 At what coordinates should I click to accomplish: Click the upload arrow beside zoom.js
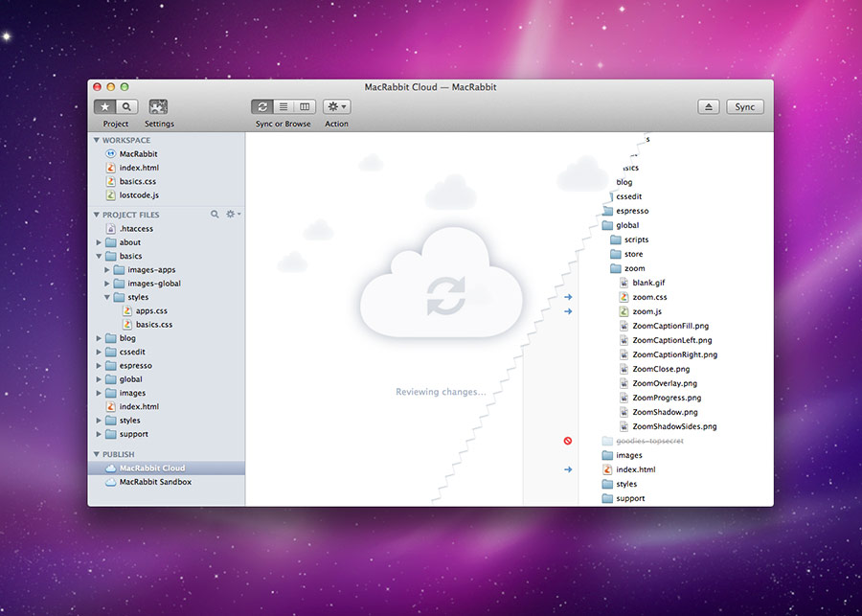coord(568,311)
